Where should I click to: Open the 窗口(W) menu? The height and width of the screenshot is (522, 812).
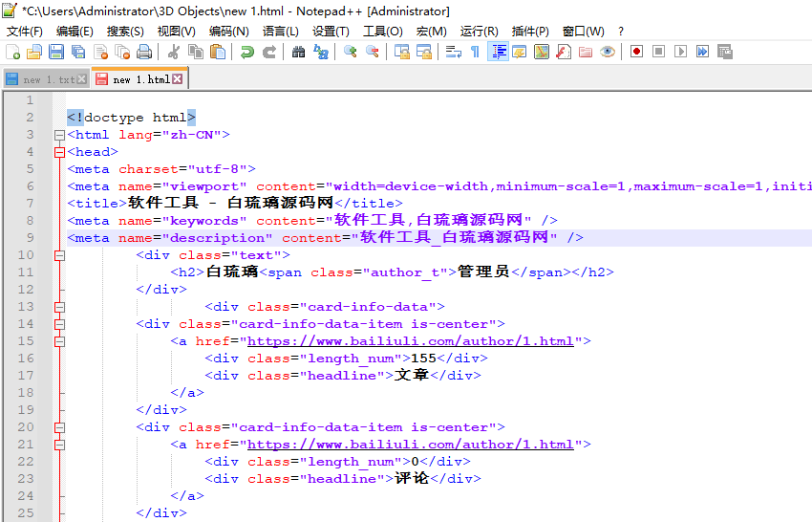tap(583, 32)
